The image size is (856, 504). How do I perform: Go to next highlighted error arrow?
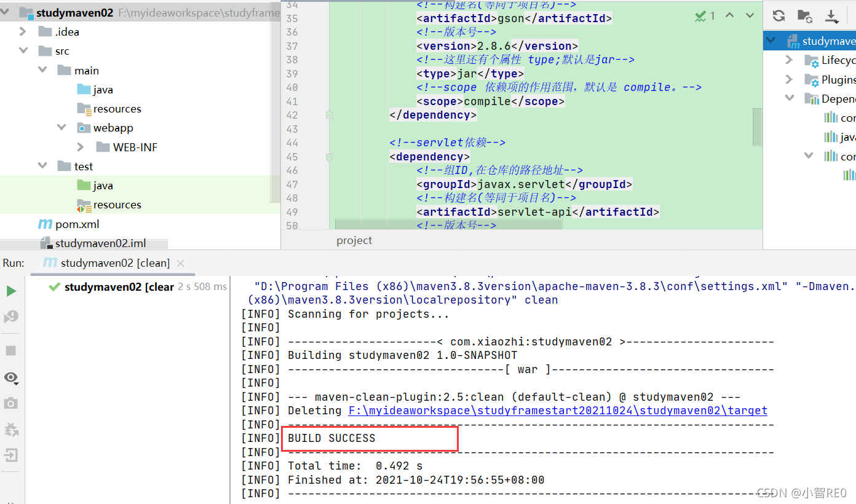(750, 15)
